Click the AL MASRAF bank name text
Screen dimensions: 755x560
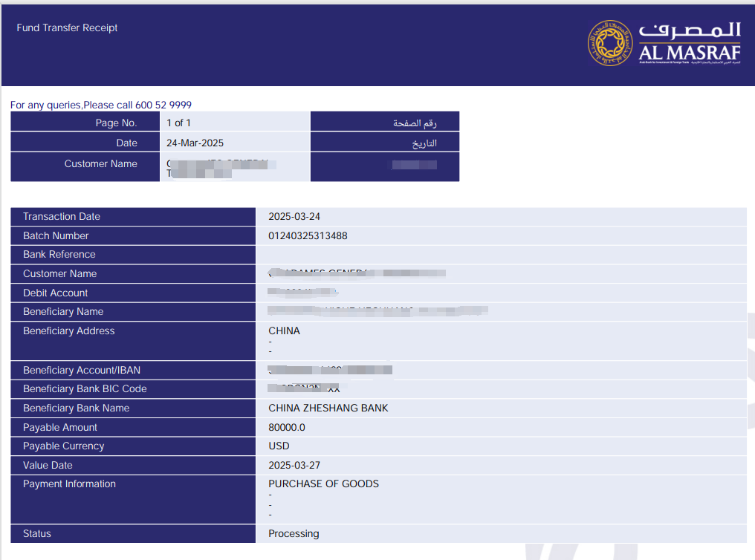[690, 52]
